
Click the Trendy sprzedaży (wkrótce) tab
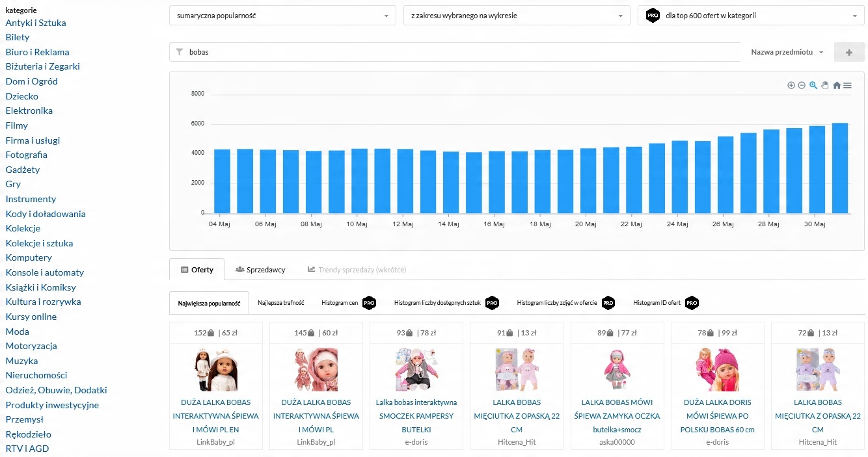coord(357,269)
